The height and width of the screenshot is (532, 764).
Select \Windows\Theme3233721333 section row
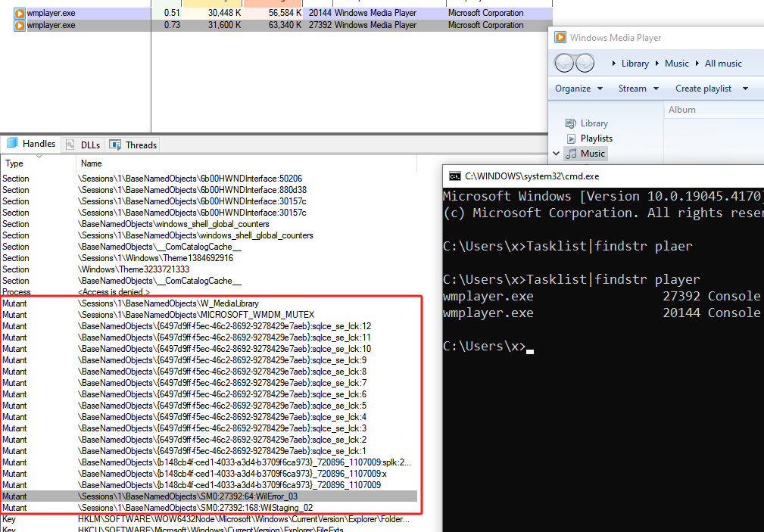click(210, 269)
